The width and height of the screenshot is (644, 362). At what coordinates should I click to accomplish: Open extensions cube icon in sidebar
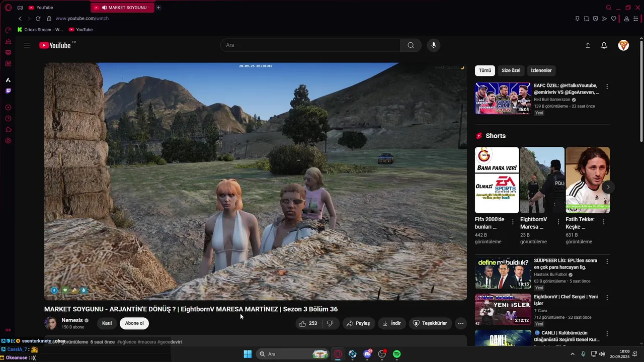pos(8,130)
